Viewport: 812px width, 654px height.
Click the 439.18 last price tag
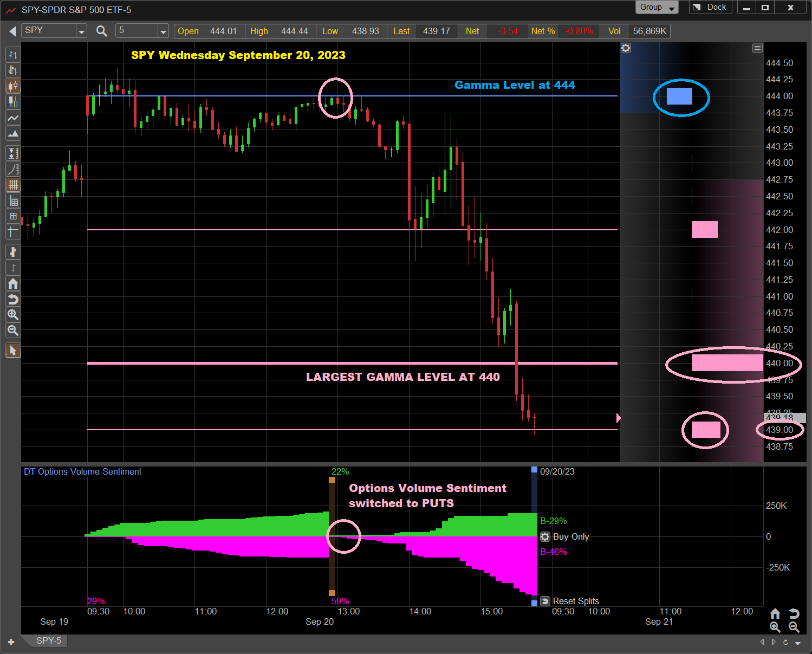pyautogui.click(x=784, y=418)
